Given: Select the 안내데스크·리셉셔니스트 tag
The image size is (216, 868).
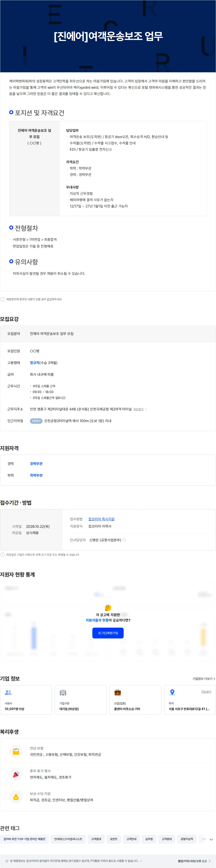Looking at the screenshot, I should pos(68,839).
